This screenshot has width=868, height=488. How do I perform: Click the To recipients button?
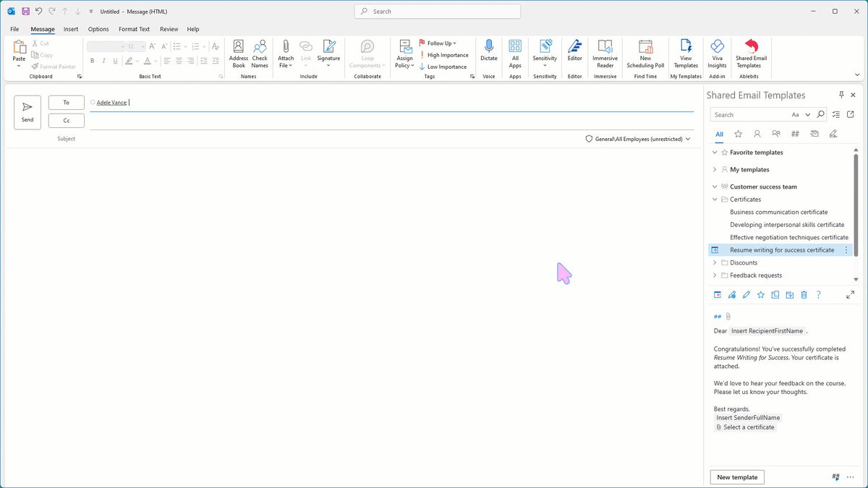(67, 103)
